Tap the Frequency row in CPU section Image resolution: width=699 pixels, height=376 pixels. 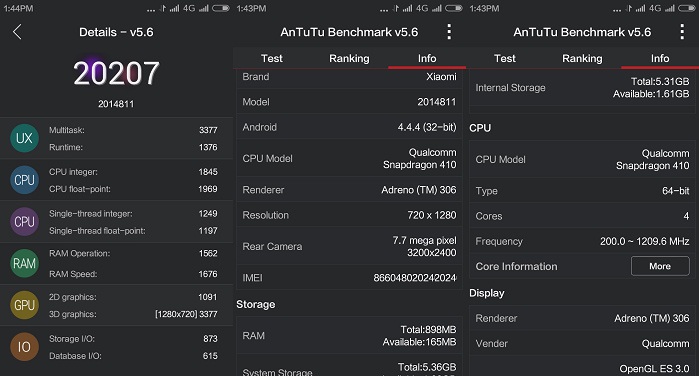click(582, 241)
